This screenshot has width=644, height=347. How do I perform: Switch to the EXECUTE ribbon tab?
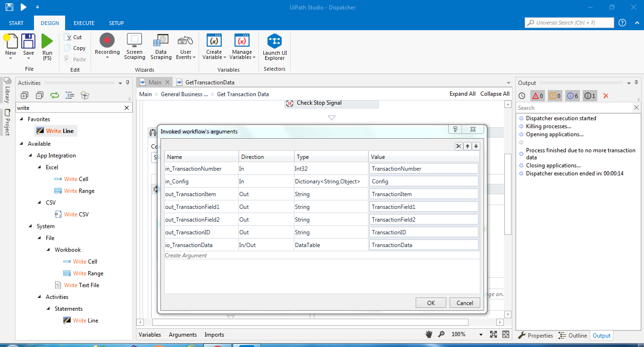tap(84, 23)
